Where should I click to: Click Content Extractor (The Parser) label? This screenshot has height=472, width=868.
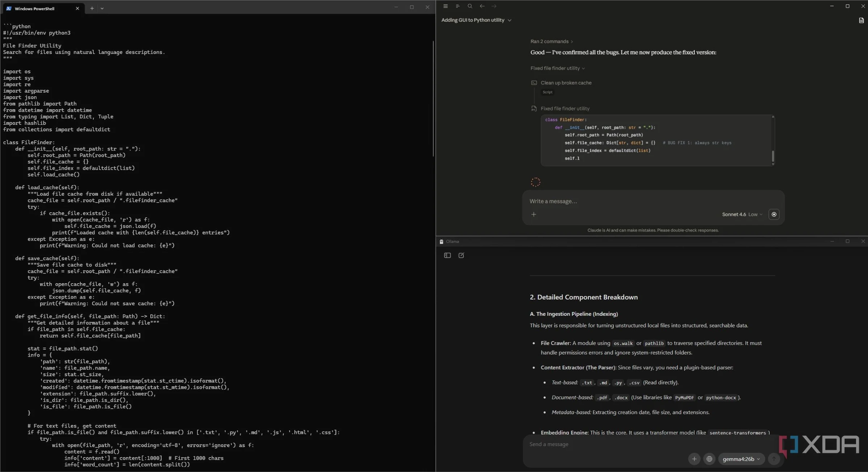(x=578, y=367)
